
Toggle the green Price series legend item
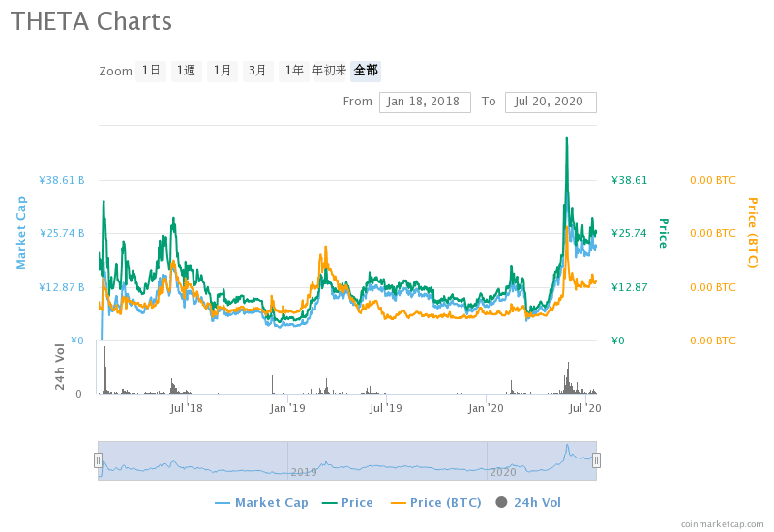(x=347, y=503)
